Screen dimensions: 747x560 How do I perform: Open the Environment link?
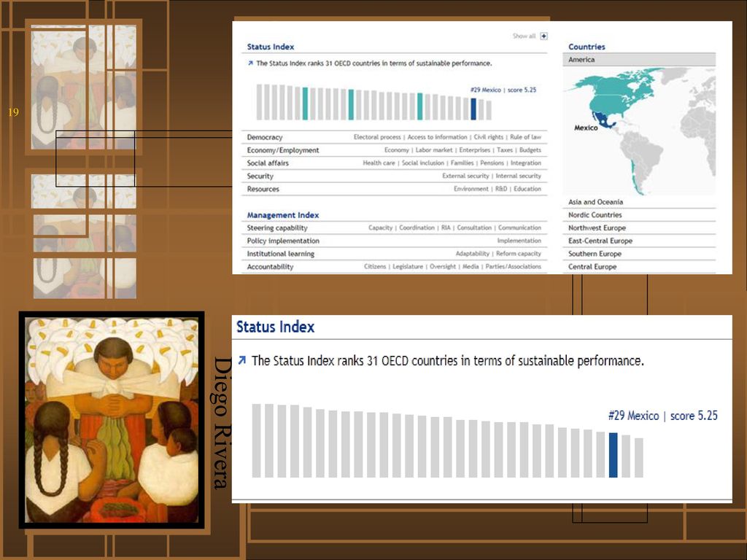pos(471,189)
